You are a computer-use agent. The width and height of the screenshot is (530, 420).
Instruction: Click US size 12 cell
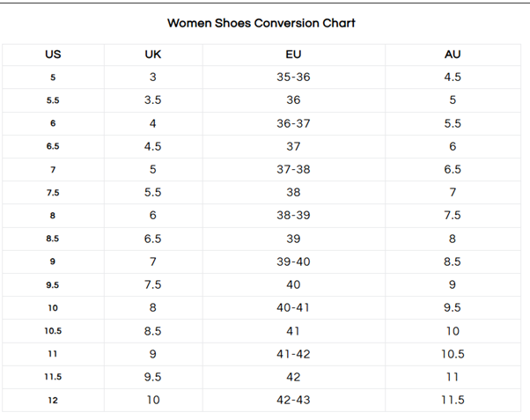(53, 400)
